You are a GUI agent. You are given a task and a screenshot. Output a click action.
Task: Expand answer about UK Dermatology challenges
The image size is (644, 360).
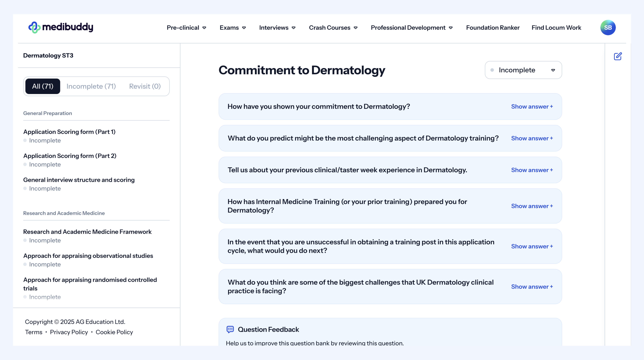532,287
